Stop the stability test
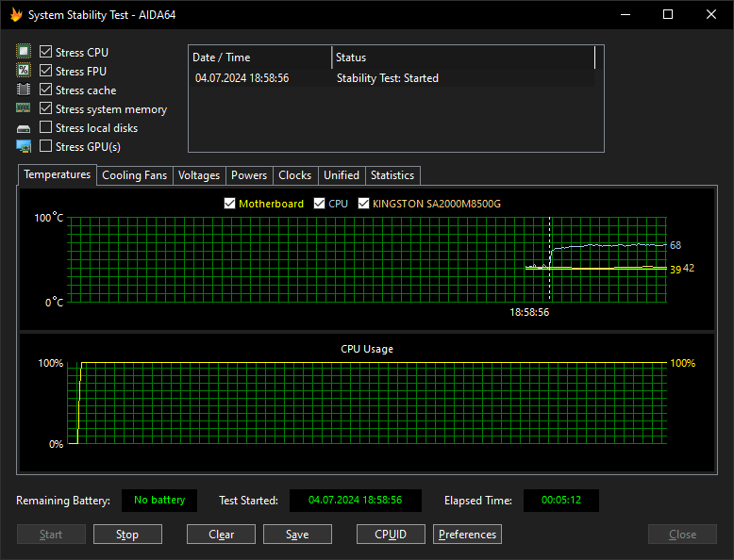Image resolution: width=734 pixels, height=560 pixels. [x=127, y=535]
